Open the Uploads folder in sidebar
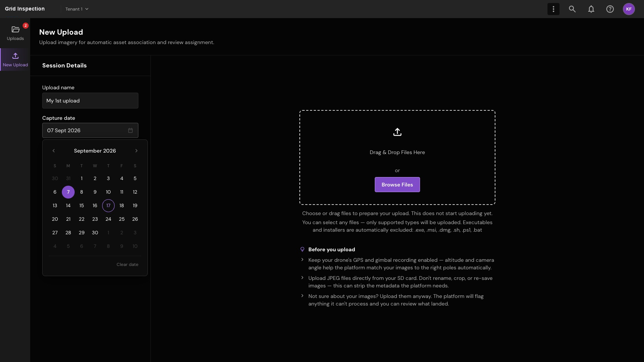Viewport: 644px width, 362px height. pos(15,33)
